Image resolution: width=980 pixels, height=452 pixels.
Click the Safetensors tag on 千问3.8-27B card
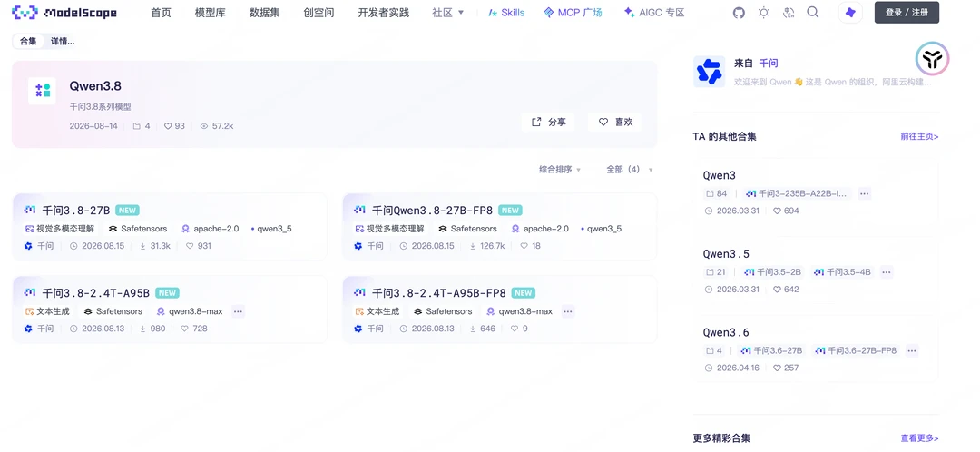pos(138,229)
